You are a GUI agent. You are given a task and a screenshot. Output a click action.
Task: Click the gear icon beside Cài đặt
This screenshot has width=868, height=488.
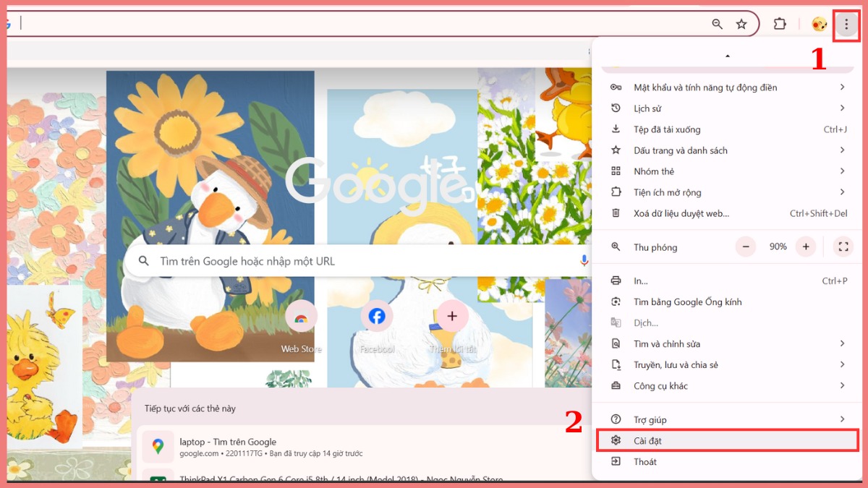click(616, 440)
